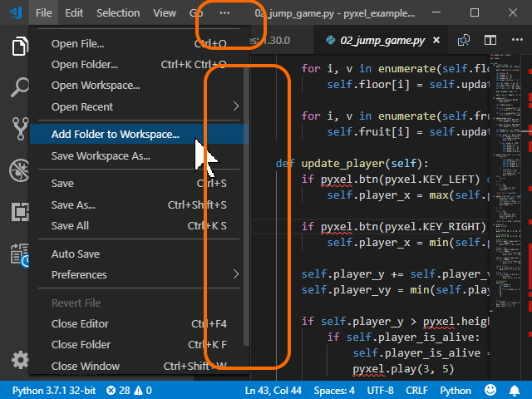This screenshot has height=399, width=532.
Task: Open the Source Control view icon
Action: click(20, 129)
